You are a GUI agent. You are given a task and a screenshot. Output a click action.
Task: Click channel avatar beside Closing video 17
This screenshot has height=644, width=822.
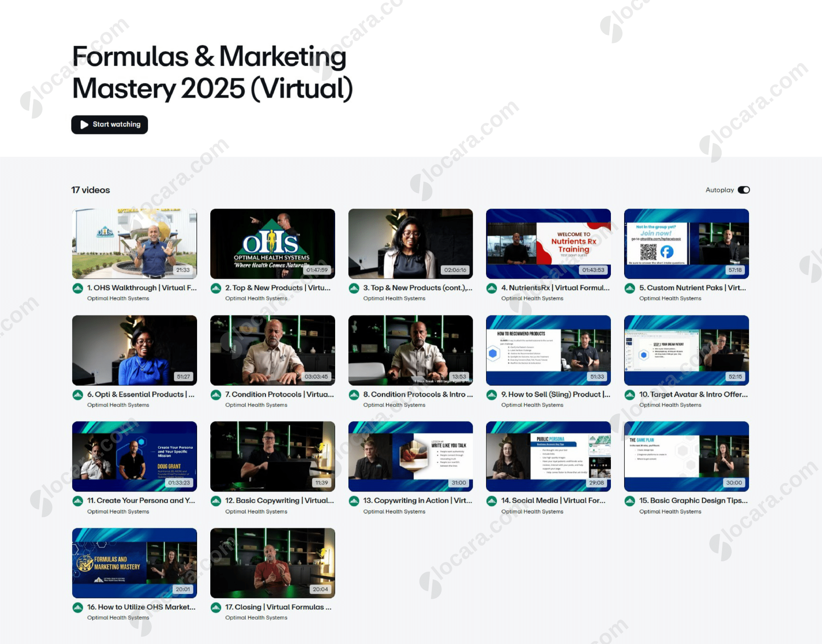pyautogui.click(x=216, y=607)
